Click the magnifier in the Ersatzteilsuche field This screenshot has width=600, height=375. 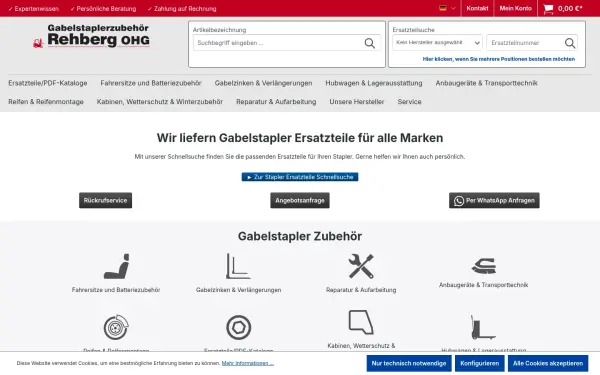click(570, 43)
